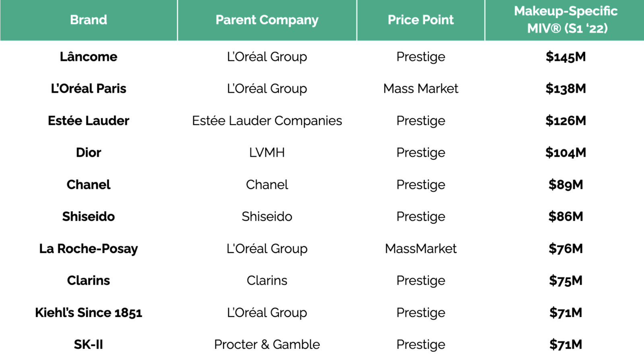Select the MassMarket cell for La Roche-Posay
644x362 pixels.
coord(421,249)
